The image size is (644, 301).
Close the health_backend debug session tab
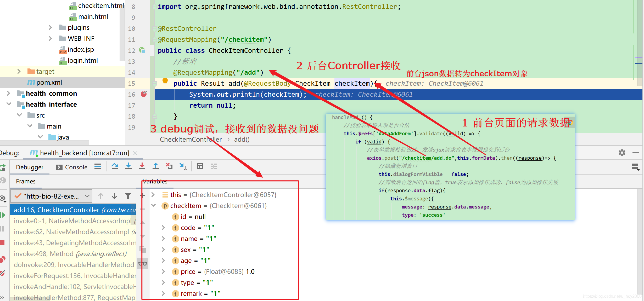click(135, 153)
